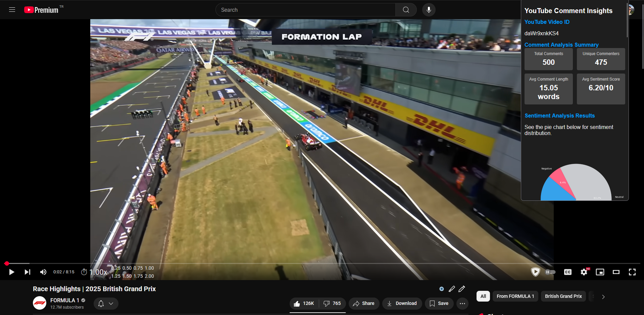
Task: Click the Avg Sentiment Score card
Action: [601, 89]
